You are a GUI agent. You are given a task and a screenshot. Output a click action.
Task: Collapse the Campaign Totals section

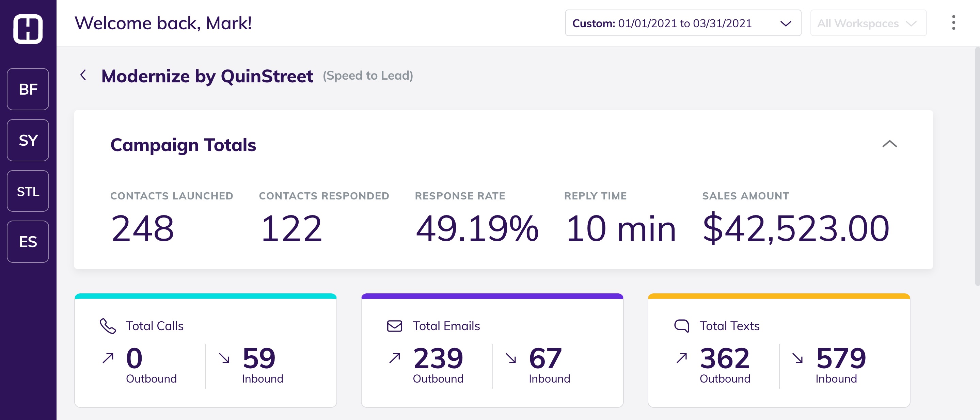click(889, 144)
